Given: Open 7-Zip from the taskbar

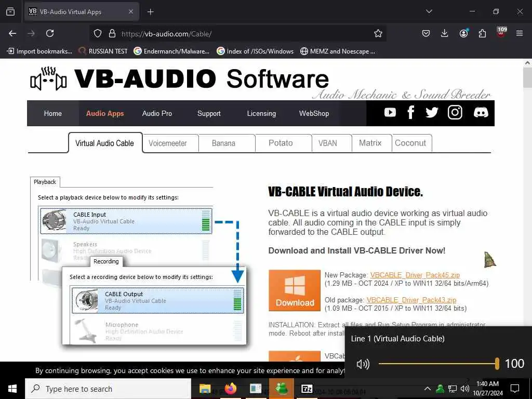Looking at the screenshot, I should (x=307, y=389).
